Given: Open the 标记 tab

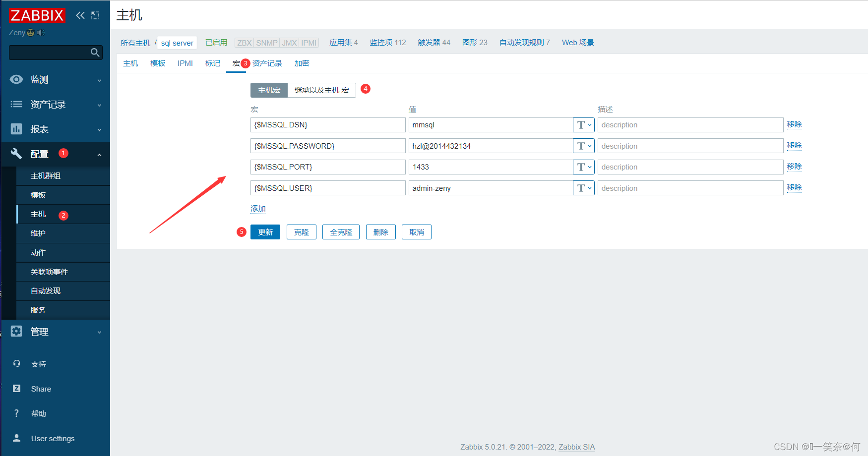Looking at the screenshot, I should 213,63.
